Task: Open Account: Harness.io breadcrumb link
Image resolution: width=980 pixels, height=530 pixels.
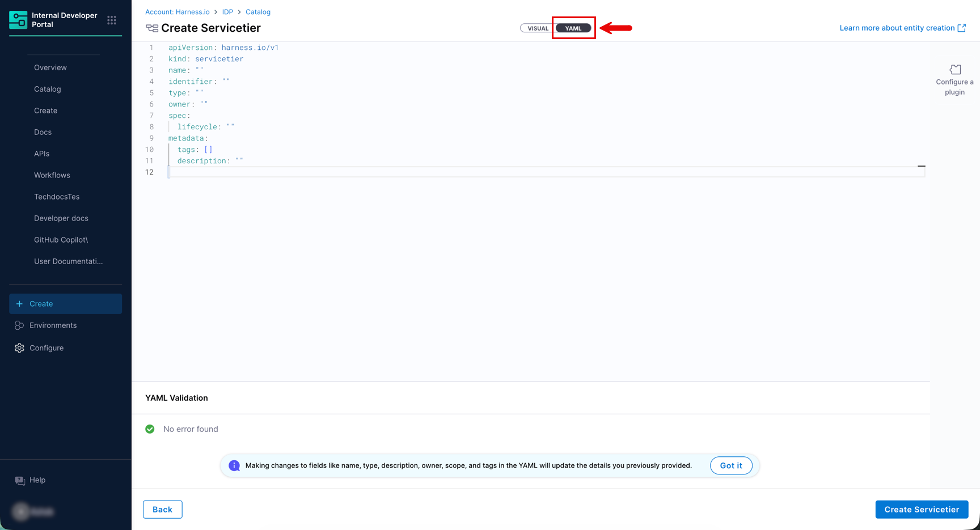Action: [177, 12]
